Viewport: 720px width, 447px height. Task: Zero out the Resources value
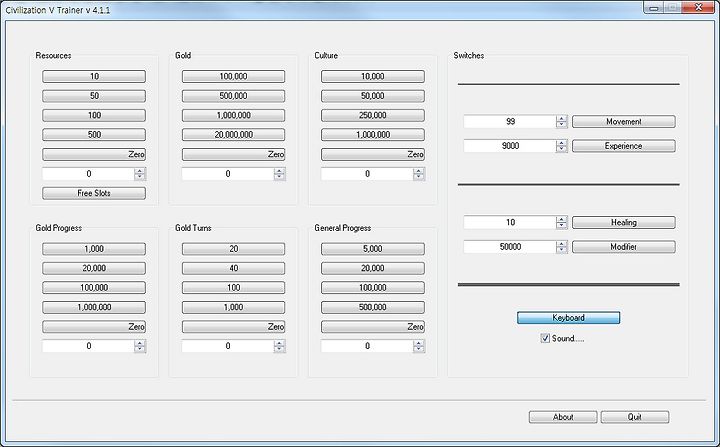[94, 154]
